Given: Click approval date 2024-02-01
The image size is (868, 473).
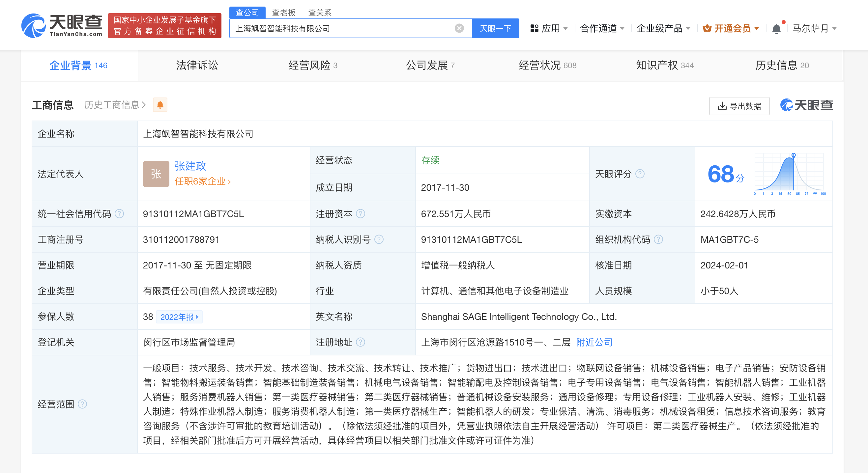Looking at the screenshot, I should point(724,265).
